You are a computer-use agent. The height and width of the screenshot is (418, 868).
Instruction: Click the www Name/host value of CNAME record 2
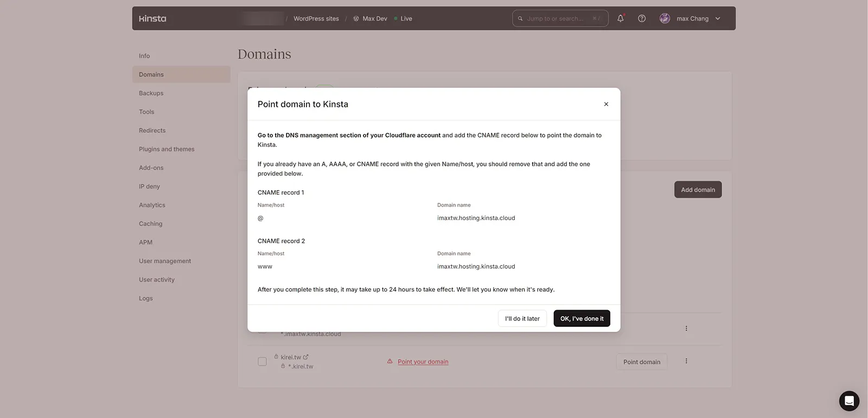(x=265, y=267)
